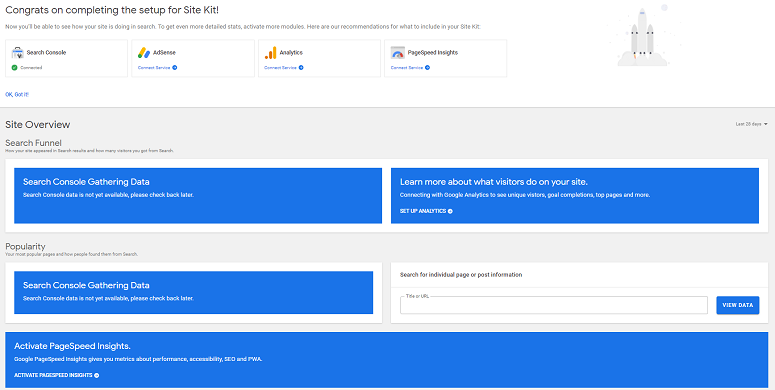The image size is (775, 390).
Task: Click arrow icon next to Analytics Connect Service
Action: (x=301, y=68)
